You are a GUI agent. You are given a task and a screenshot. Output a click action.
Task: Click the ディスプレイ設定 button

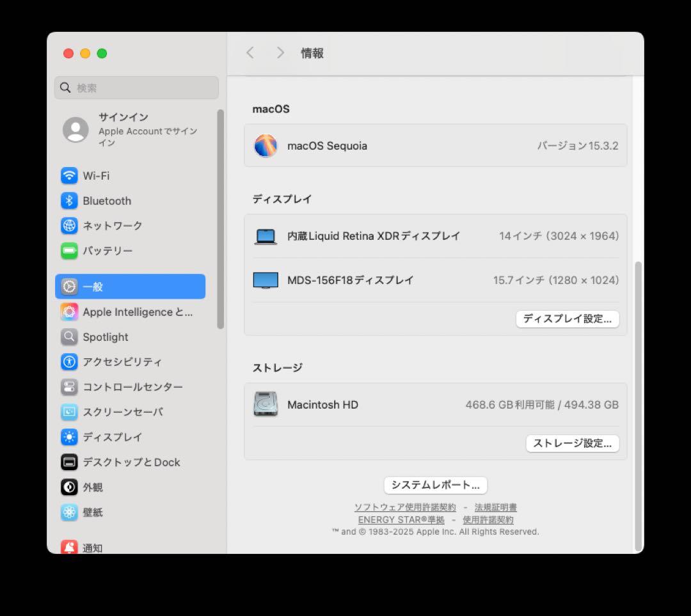click(x=567, y=319)
